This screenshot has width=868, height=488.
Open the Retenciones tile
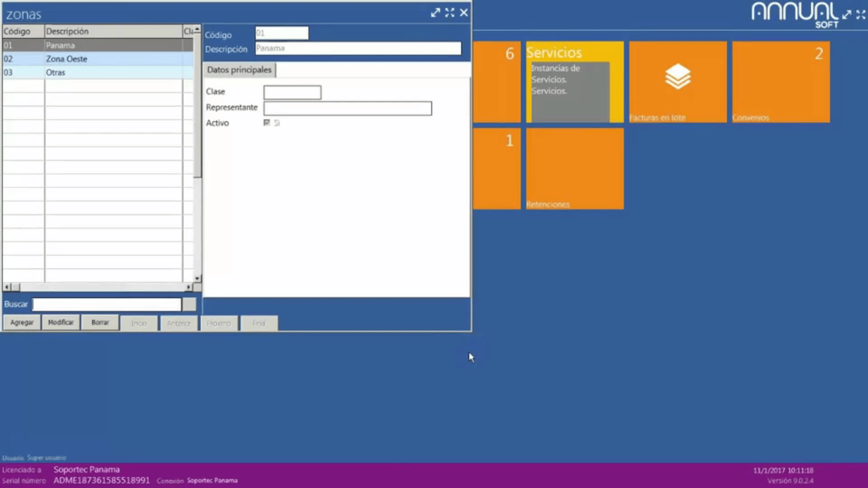click(575, 168)
